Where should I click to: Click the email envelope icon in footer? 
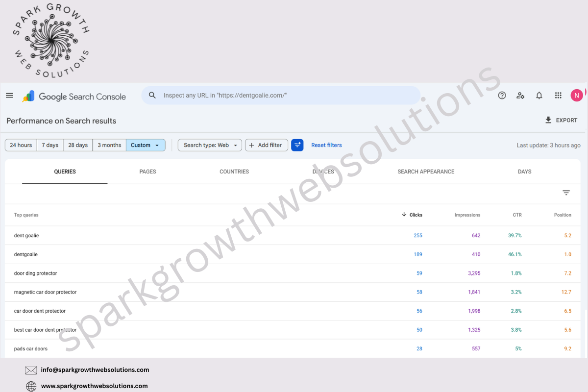31,370
